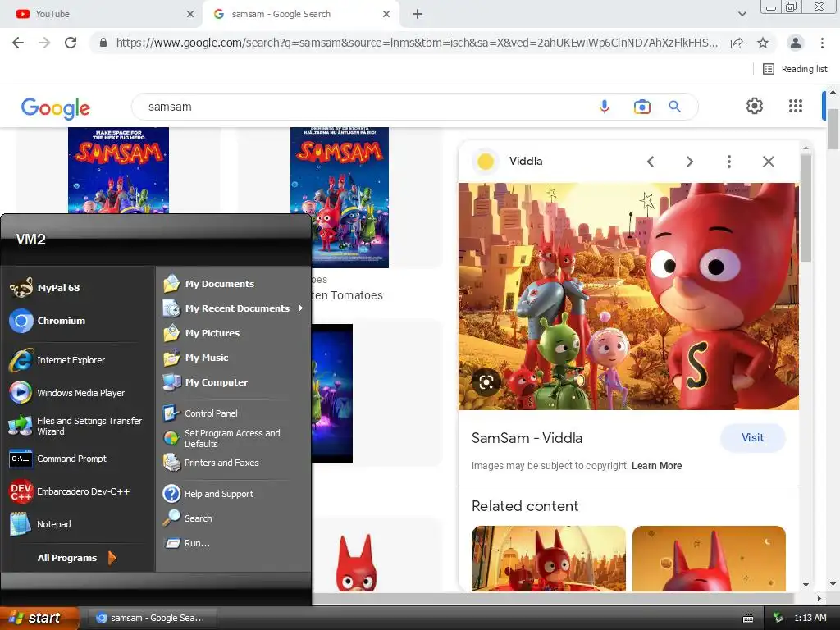Open the Chrome profile menu

click(796, 43)
